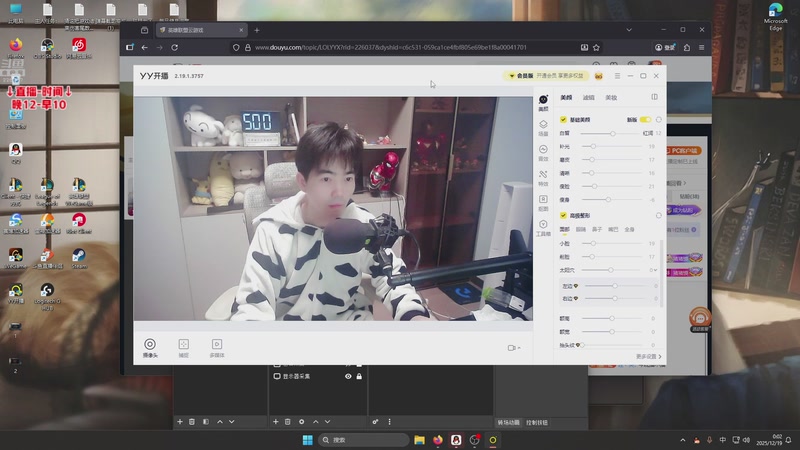Image resolution: width=800 pixels, height=450 pixels.
Task: Open the 美颜 beauty sidebar icon in YY
Action: tap(543, 103)
